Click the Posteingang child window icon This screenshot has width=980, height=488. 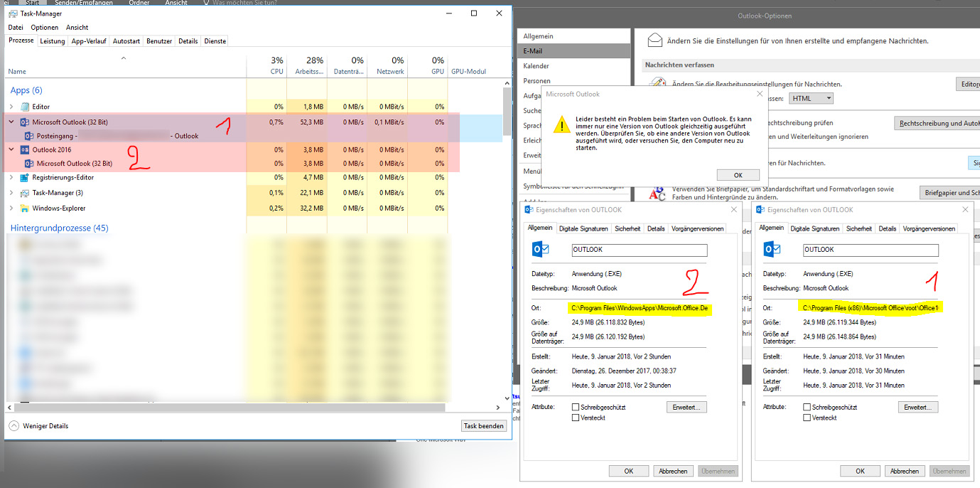pyautogui.click(x=29, y=136)
